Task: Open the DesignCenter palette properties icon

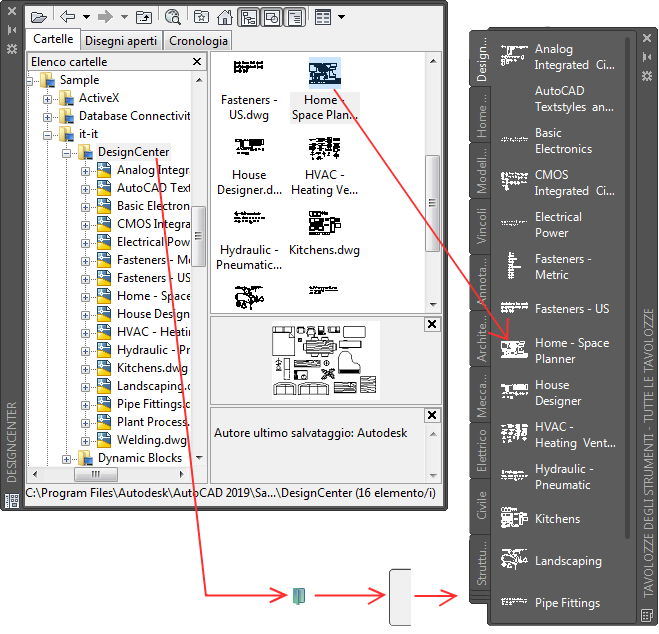Action: [x=12, y=49]
